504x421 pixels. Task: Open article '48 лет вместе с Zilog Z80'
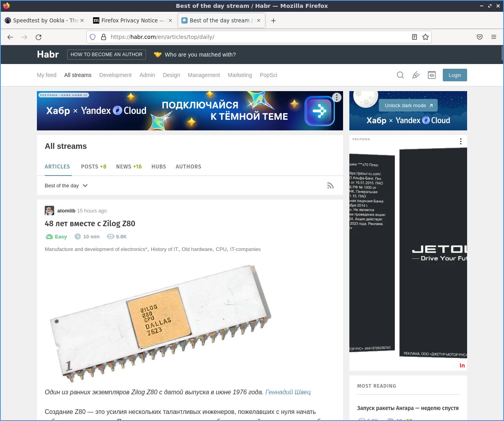click(90, 223)
